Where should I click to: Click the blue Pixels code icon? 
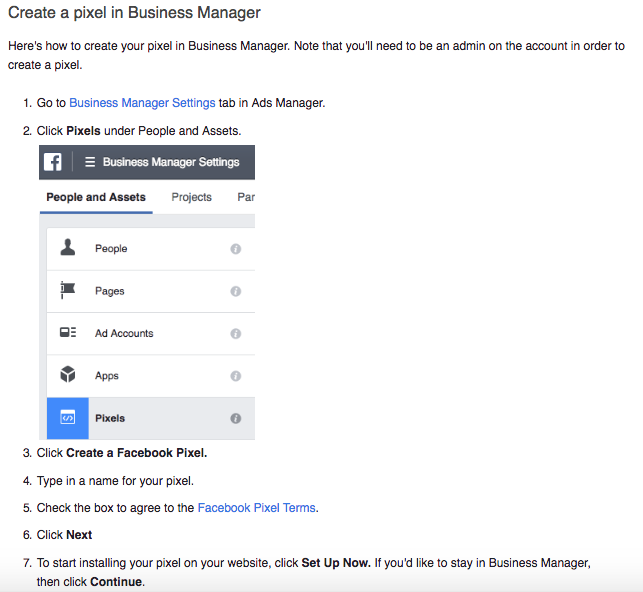point(68,418)
